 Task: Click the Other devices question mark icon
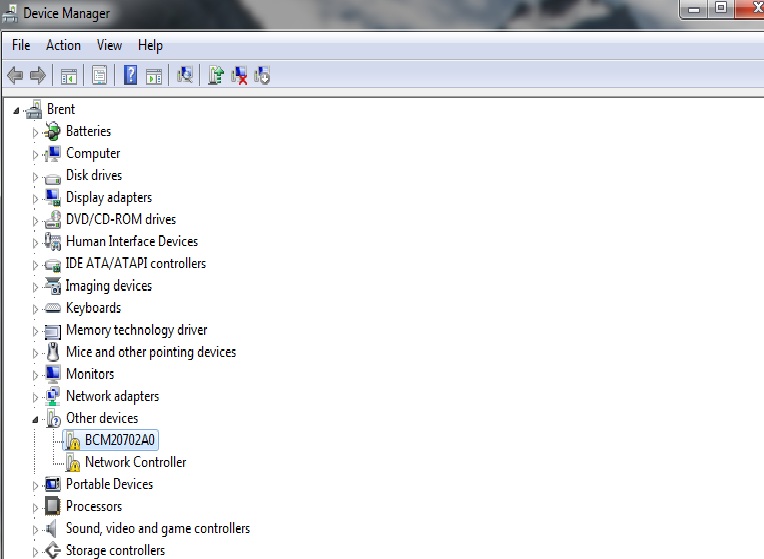pos(53,418)
